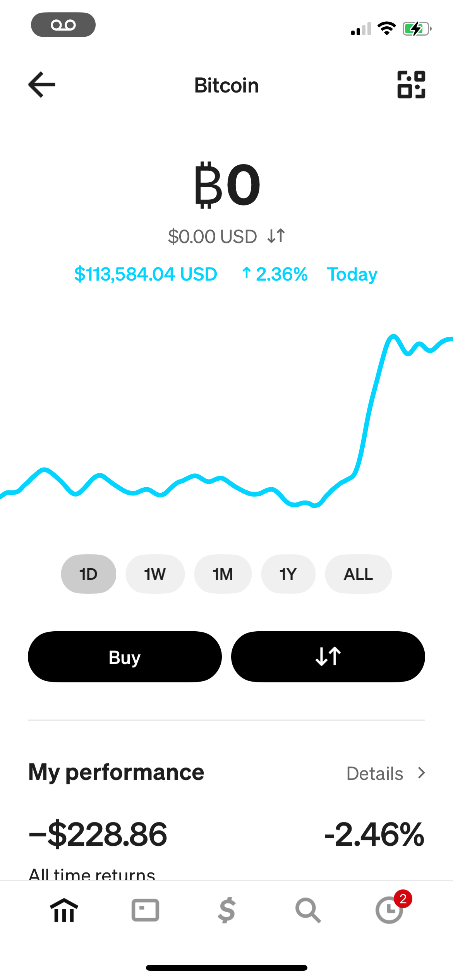
Task: Open the QR code scanner icon
Action: click(411, 85)
